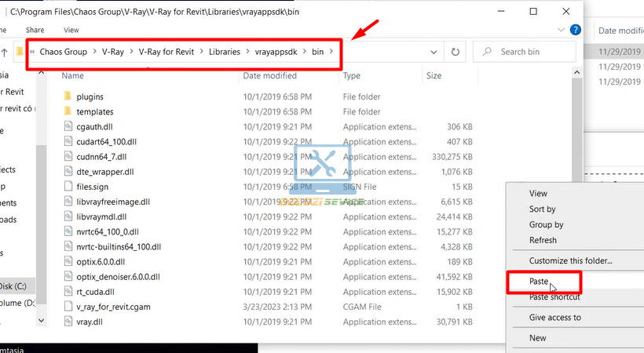Click the templates folder icon
The image size is (644, 353).
click(68, 111)
